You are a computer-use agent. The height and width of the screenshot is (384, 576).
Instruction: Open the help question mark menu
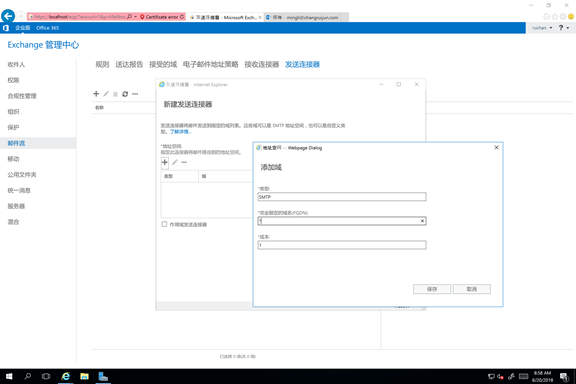point(564,28)
